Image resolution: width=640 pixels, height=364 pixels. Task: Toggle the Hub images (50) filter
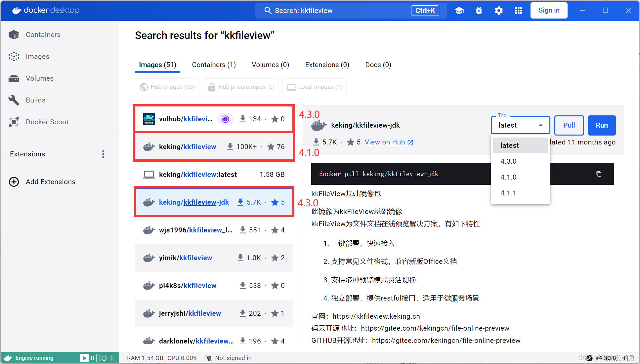[x=167, y=87]
